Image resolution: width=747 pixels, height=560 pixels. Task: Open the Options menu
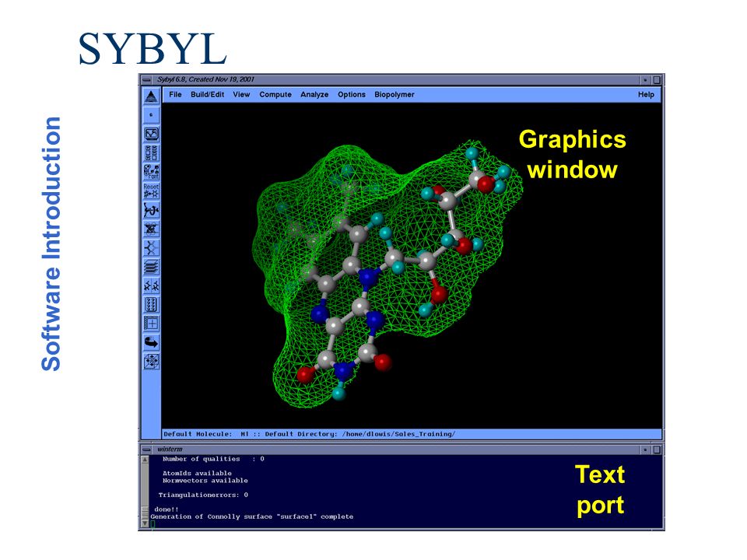coord(352,94)
